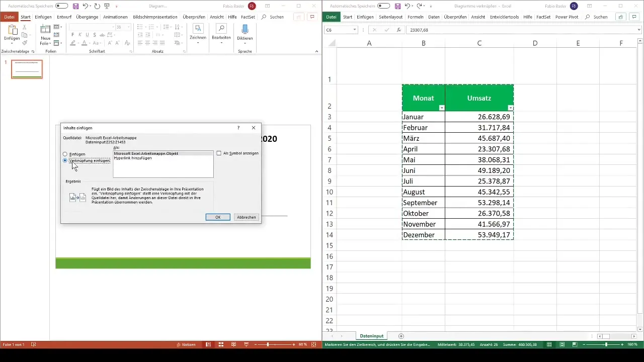This screenshot has width=644, height=362.
Task: Click the help question mark in dialog
Action: pyautogui.click(x=238, y=128)
